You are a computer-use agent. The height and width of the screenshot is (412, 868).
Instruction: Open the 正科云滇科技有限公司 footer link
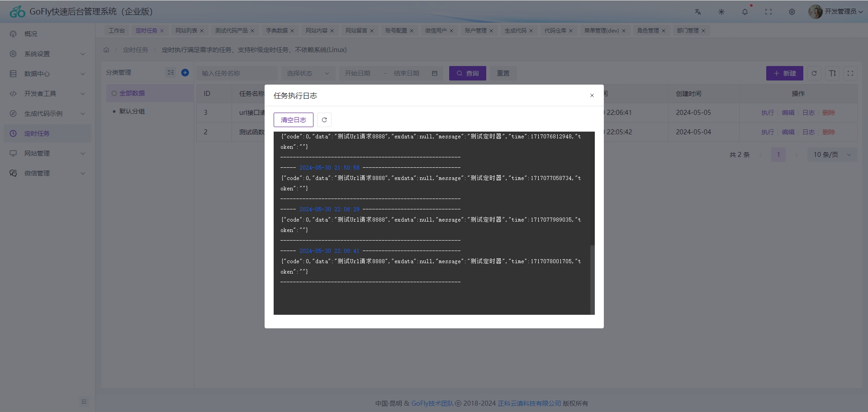[x=529, y=403]
